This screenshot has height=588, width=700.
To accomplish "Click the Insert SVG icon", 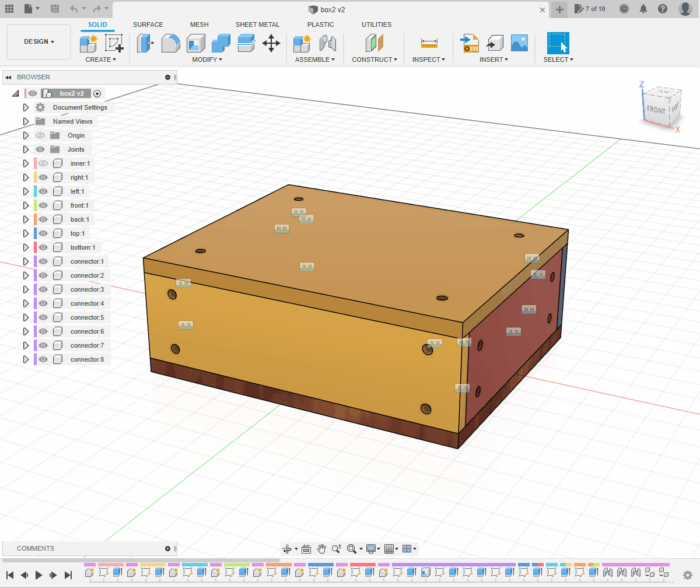I will tap(469, 43).
